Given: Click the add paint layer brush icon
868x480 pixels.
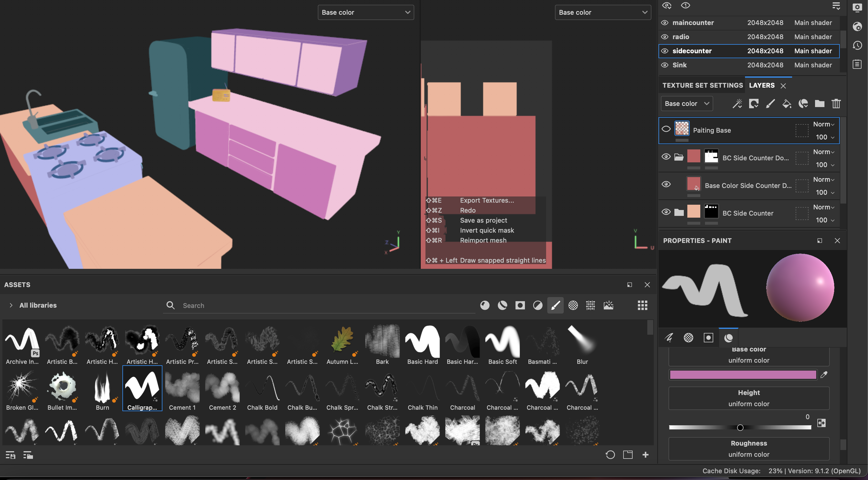Looking at the screenshot, I should coord(770,104).
